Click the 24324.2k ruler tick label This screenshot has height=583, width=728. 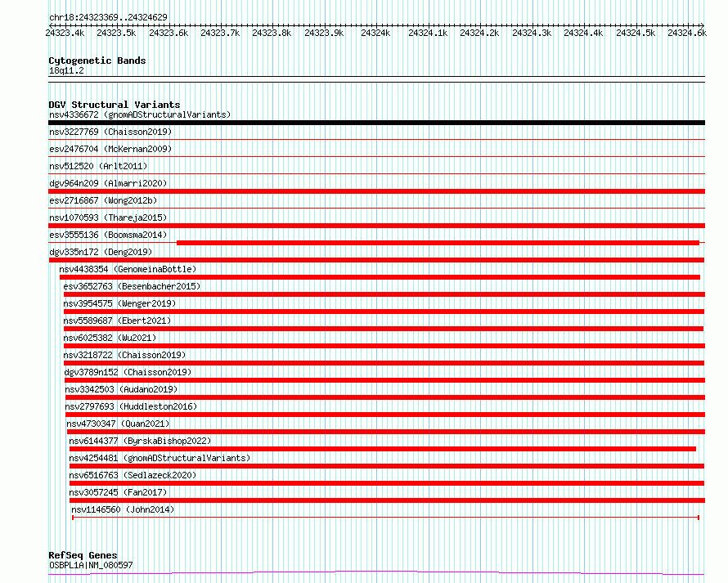click(479, 33)
